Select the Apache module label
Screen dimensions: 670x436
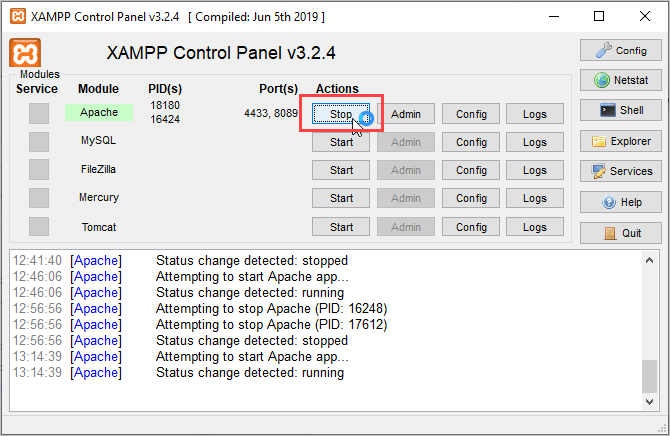coord(99,112)
